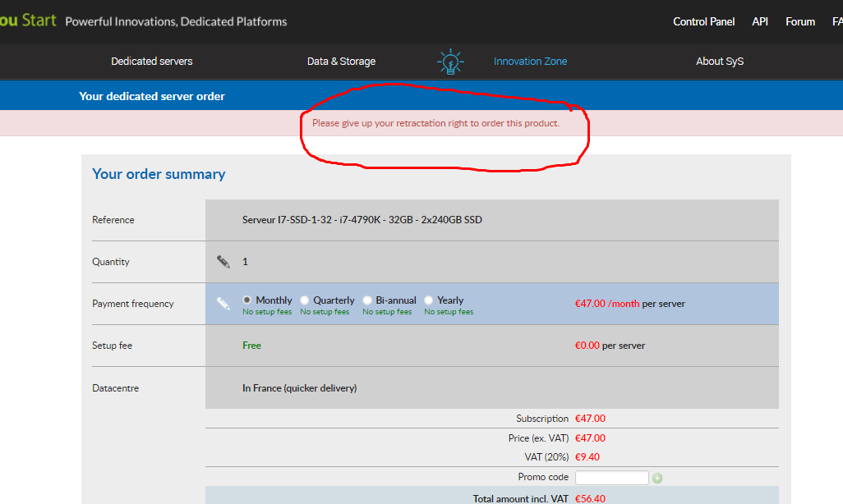
Task: Click the Promo code input field
Action: coord(612,478)
